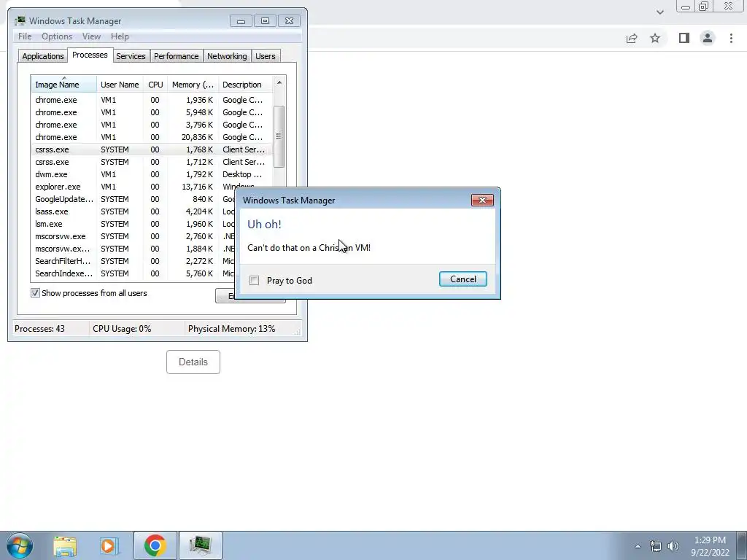Open the clock showing 1:29 PM
Image resolution: width=747 pixels, height=560 pixels.
point(710,546)
